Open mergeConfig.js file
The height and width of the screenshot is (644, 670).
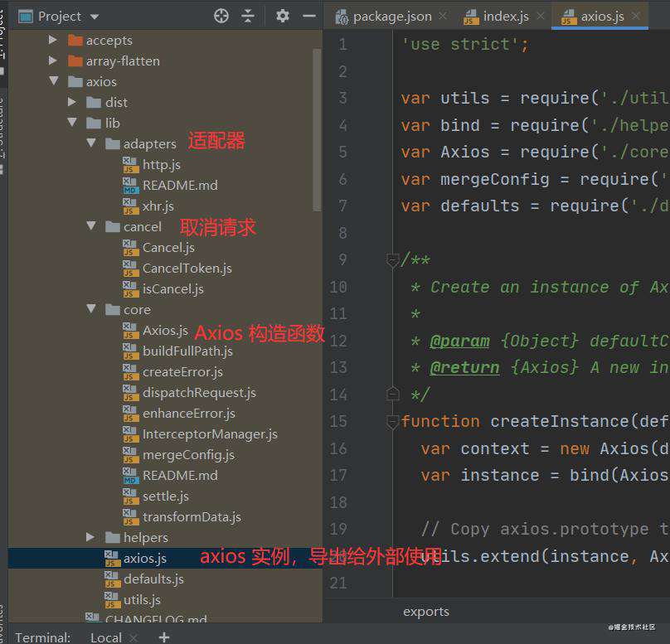188,455
